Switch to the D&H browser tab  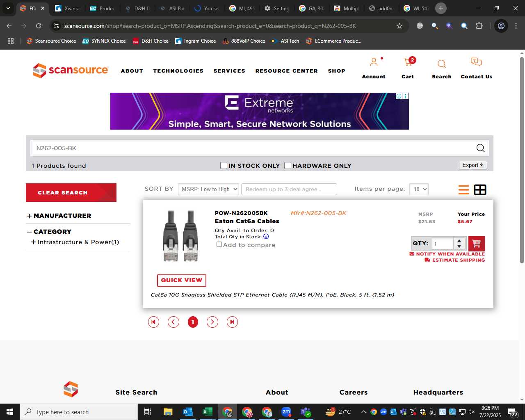coord(138,8)
